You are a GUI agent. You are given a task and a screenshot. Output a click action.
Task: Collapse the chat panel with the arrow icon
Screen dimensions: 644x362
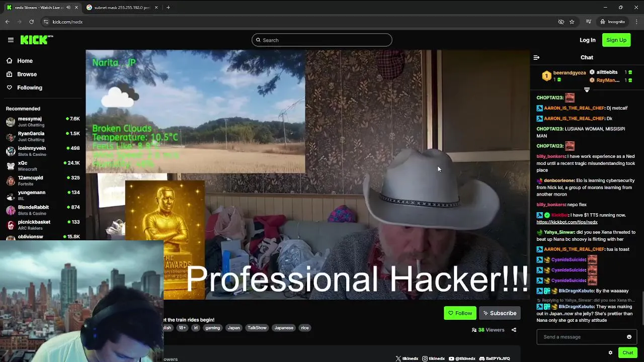[536, 57]
